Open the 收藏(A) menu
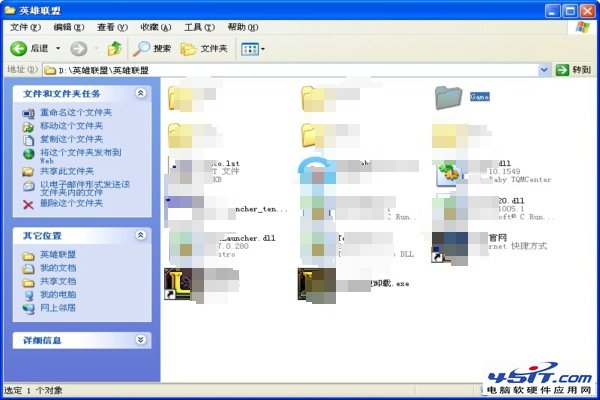Image resolution: width=600 pixels, height=400 pixels. (x=156, y=27)
